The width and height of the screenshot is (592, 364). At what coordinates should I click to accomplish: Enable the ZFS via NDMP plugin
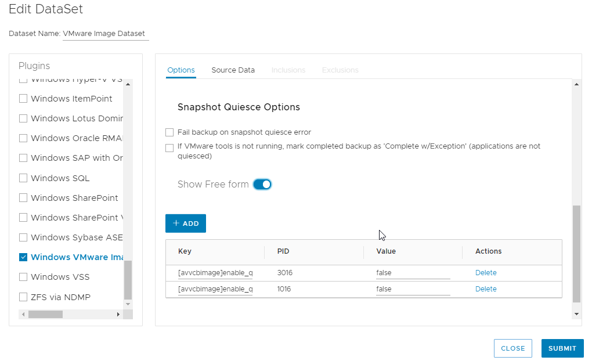[x=23, y=297]
